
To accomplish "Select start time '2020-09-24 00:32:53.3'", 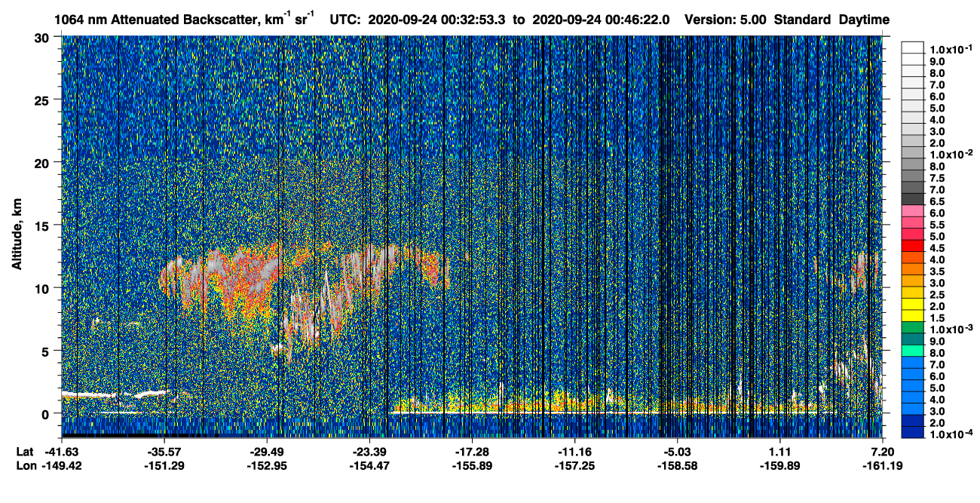I will coord(437,20).
